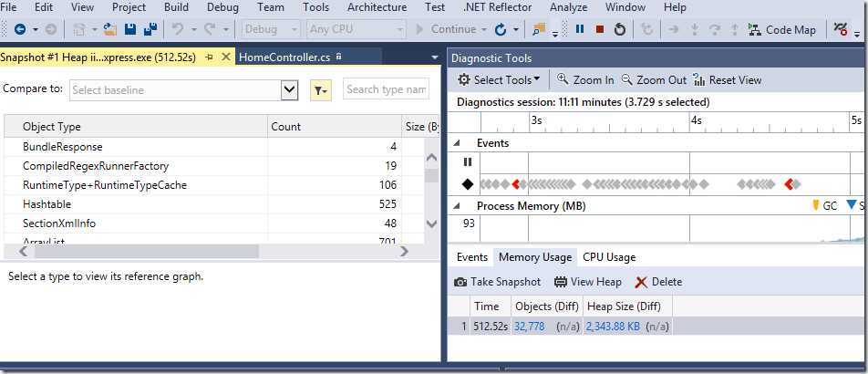Open the Compare to baseline dropdown
Screen dimensions: 868x374
[290, 89]
